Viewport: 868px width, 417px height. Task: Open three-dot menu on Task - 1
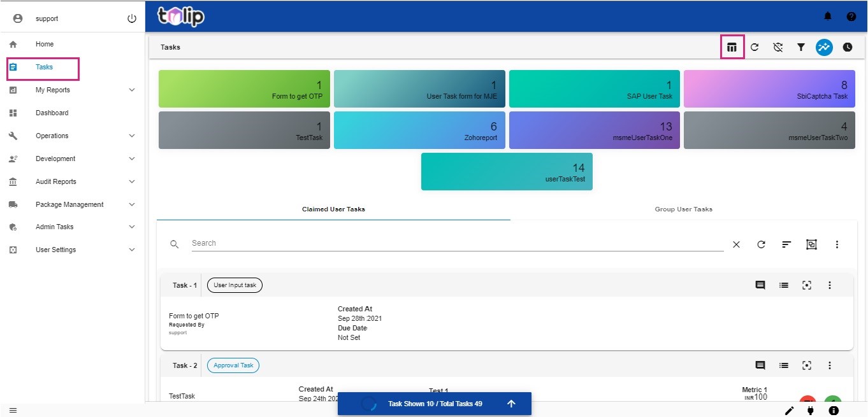(x=830, y=285)
